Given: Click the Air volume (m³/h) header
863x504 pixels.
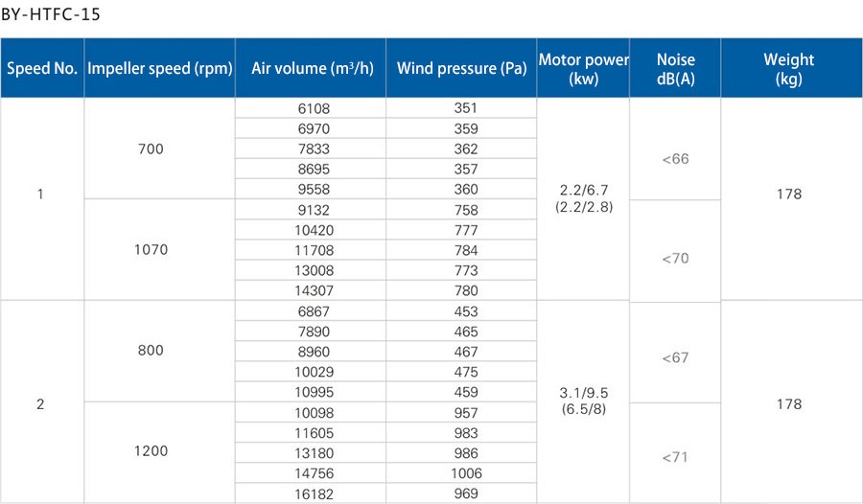Looking at the screenshot, I should (311, 68).
